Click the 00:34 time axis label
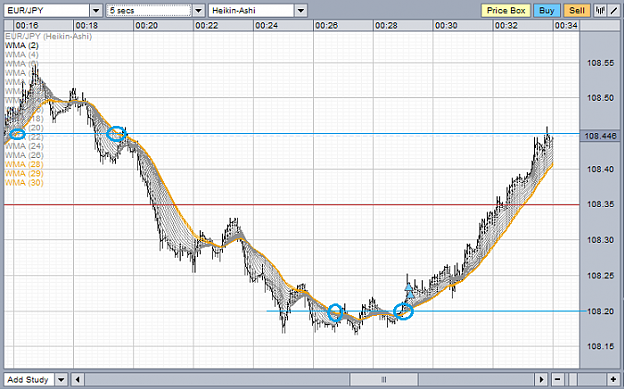This screenshot has width=625, height=390. [x=566, y=26]
